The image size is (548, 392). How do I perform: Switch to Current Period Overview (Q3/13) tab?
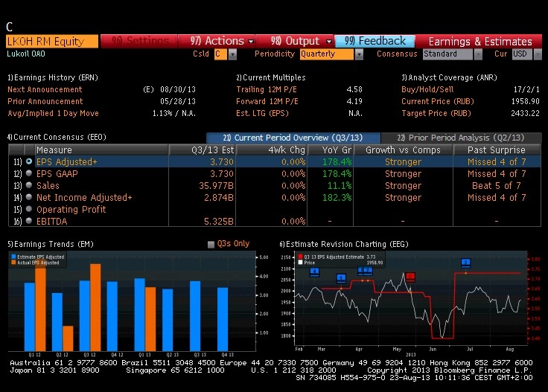pos(293,138)
